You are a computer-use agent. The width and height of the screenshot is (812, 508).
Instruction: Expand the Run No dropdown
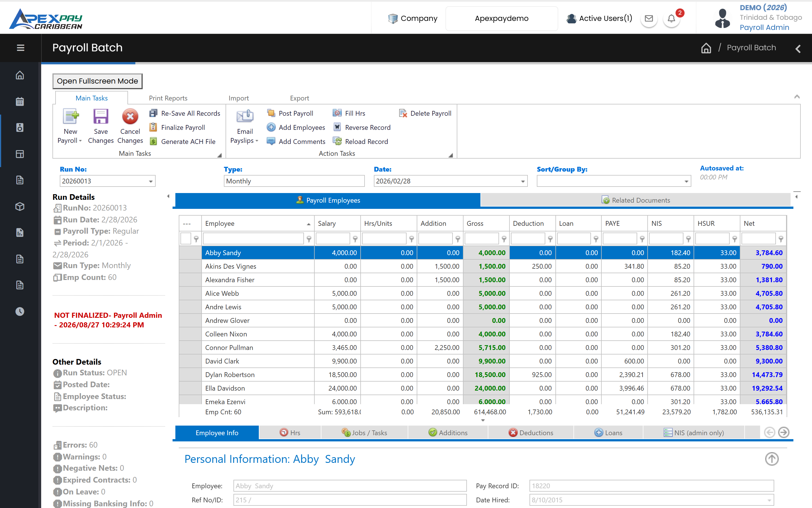[151, 181]
